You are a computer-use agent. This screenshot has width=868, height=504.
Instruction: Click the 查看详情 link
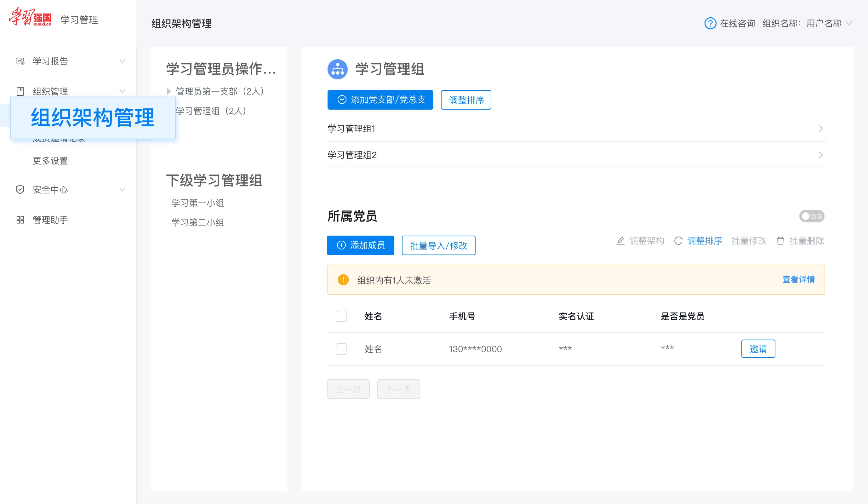coord(798,280)
